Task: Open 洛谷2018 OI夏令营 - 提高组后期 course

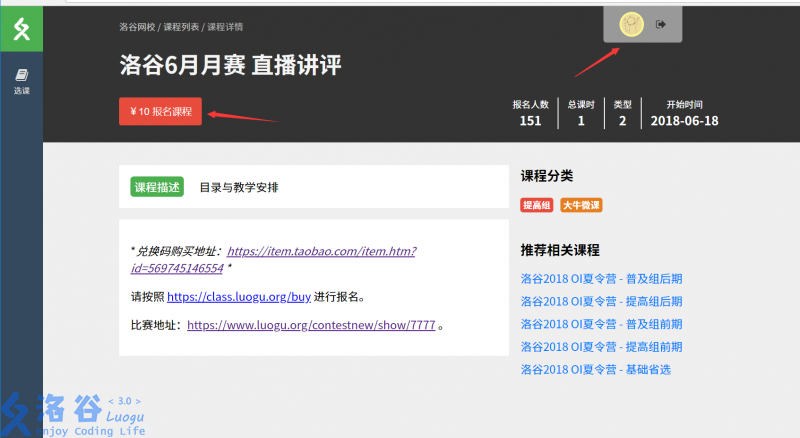Action: tap(601, 301)
